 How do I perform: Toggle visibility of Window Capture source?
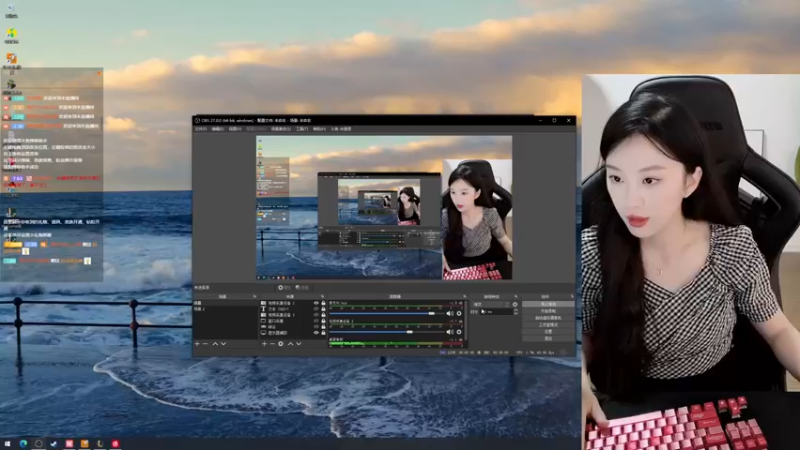(x=316, y=321)
